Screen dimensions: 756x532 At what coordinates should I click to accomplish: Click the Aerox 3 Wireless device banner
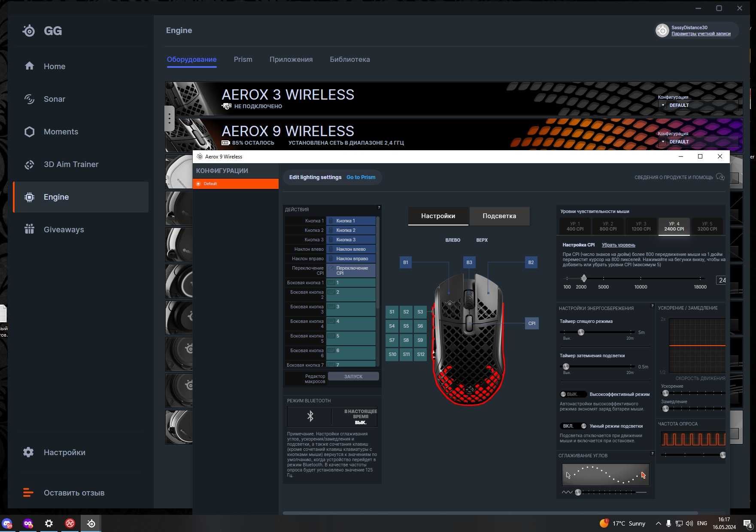(454, 99)
